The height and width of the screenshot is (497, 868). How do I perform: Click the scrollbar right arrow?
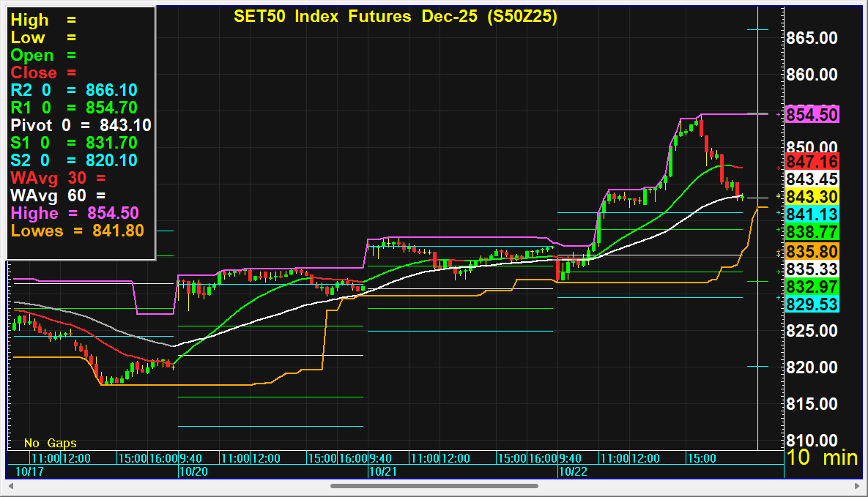pyautogui.click(x=856, y=485)
